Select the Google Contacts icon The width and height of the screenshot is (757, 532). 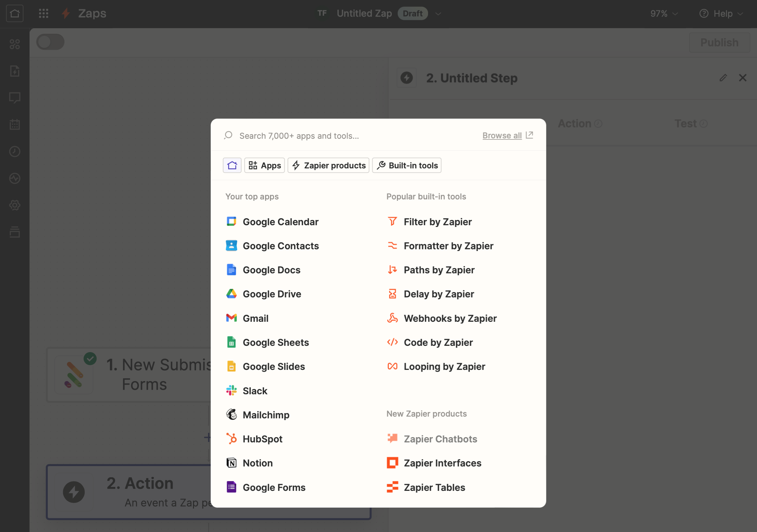pos(231,246)
